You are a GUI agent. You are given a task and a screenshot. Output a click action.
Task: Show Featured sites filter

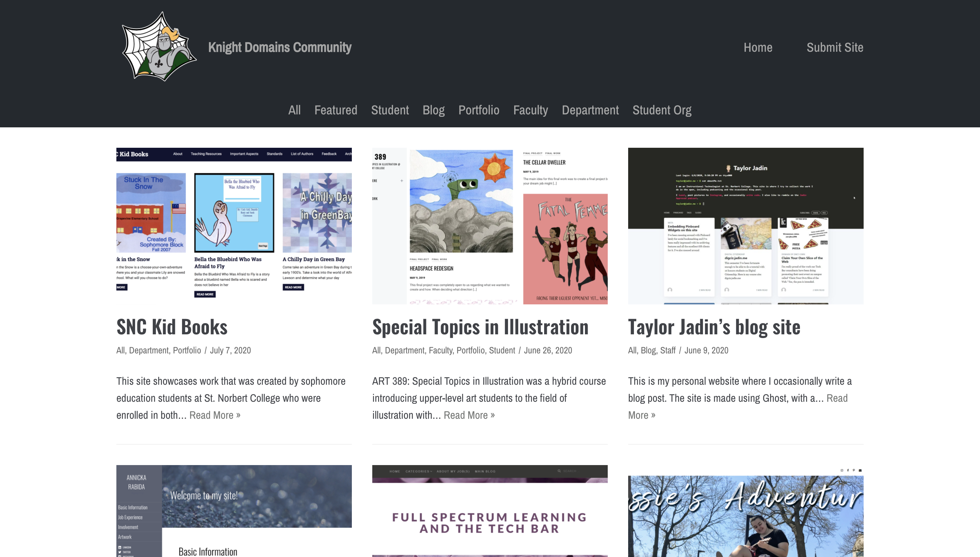click(x=335, y=110)
